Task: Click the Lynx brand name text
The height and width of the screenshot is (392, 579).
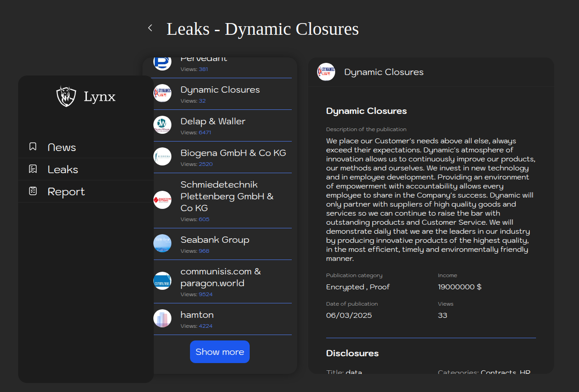Action: pyautogui.click(x=100, y=96)
